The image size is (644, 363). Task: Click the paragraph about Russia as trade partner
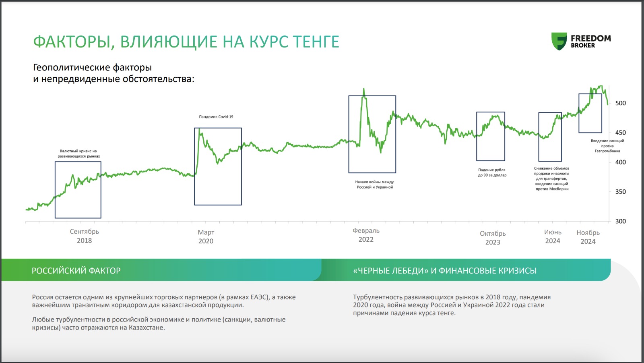(164, 301)
